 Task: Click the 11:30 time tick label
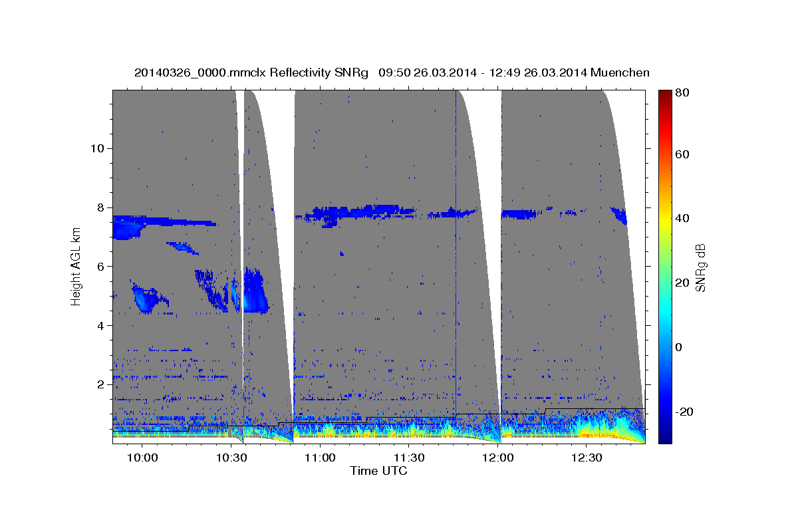pyautogui.click(x=408, y=458)
